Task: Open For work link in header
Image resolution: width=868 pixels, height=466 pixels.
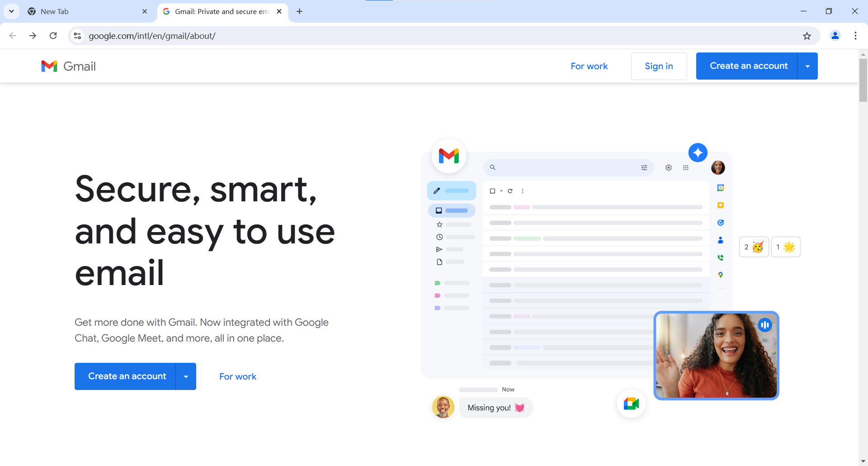Action: (589, 66)
